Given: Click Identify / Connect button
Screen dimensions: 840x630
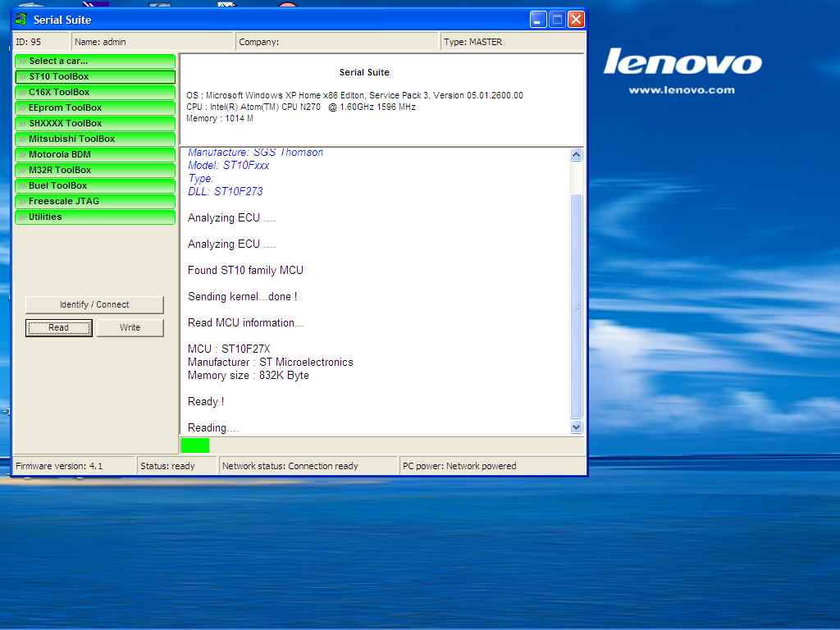Looking at the screenshot, I should pos(94,304).
